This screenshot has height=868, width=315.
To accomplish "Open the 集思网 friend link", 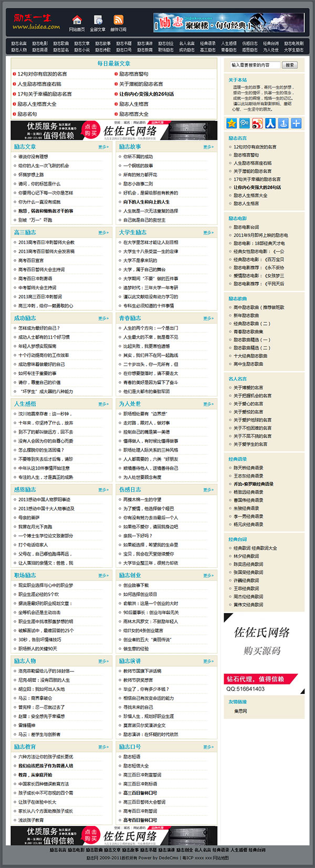I will 240,711.
